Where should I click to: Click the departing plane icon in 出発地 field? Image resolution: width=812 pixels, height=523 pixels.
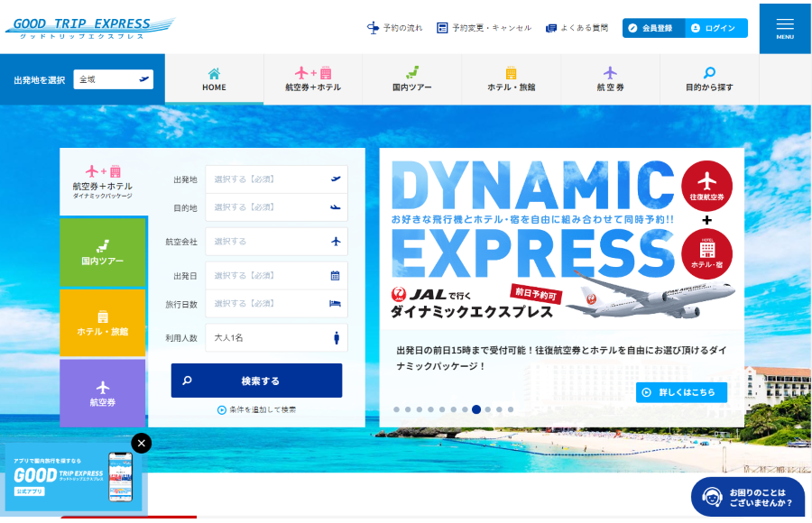(336, 179)
